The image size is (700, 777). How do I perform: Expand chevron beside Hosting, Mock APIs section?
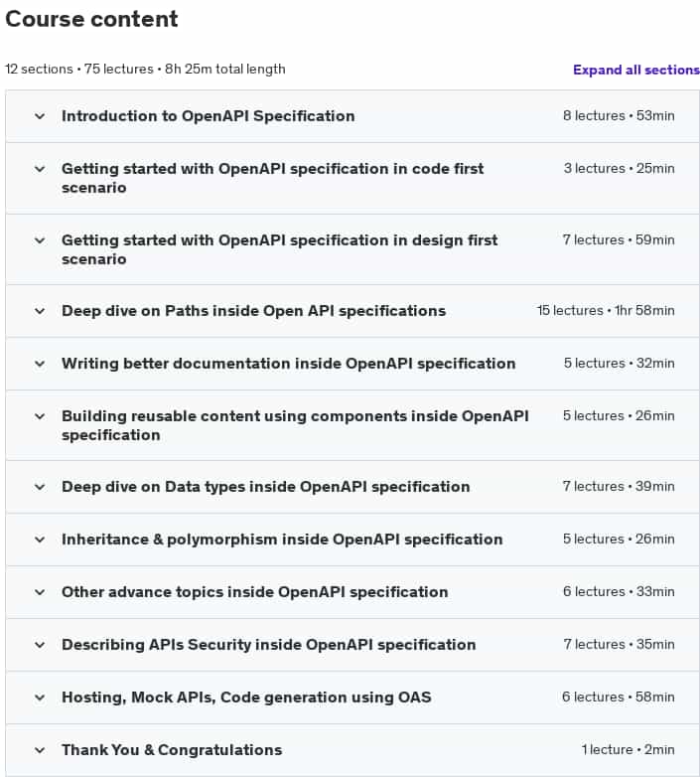pos(40,698)
